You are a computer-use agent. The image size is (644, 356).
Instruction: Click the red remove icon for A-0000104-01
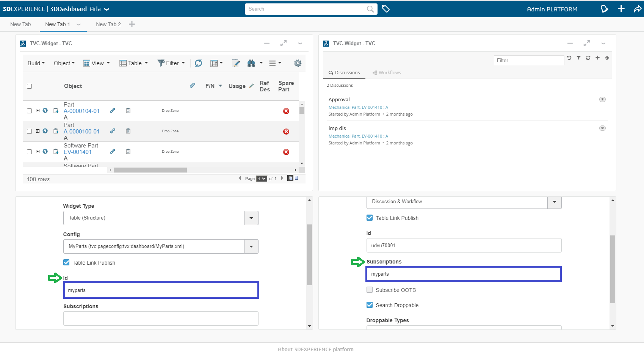coord(286,111)
